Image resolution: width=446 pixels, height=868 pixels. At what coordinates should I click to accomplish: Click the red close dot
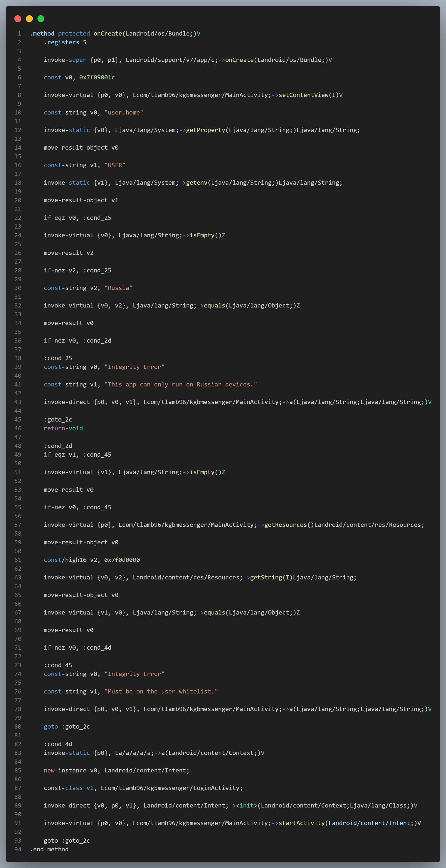coord(18,19)
